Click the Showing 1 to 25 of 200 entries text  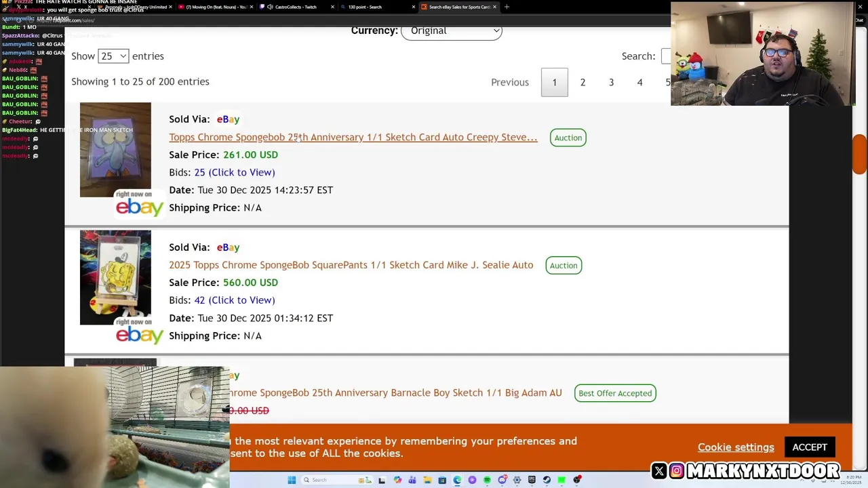tap(140, 81)
